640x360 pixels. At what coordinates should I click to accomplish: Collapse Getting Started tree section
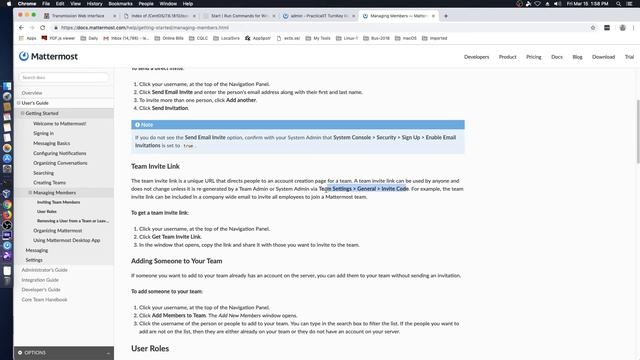[x=22, y=113]
